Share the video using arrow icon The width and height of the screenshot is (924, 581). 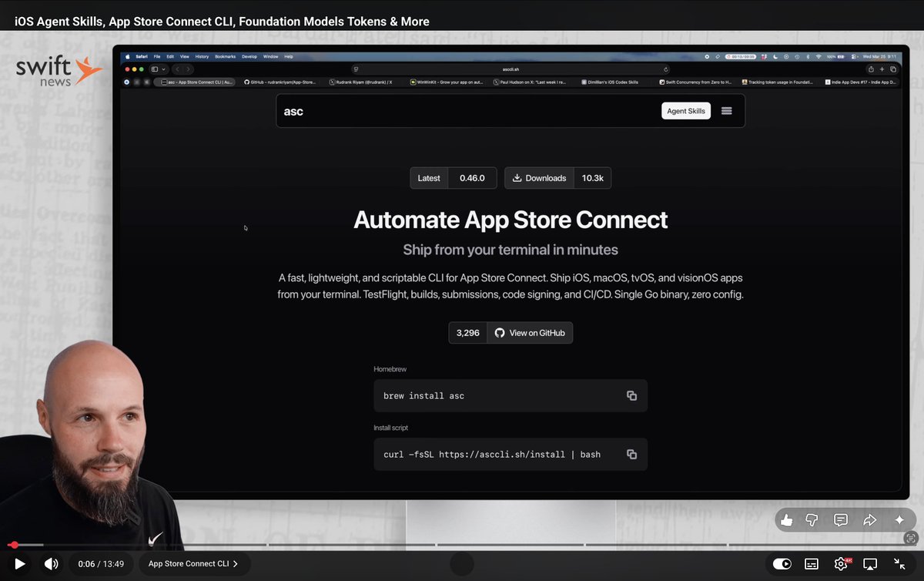[x=870, y=520]
